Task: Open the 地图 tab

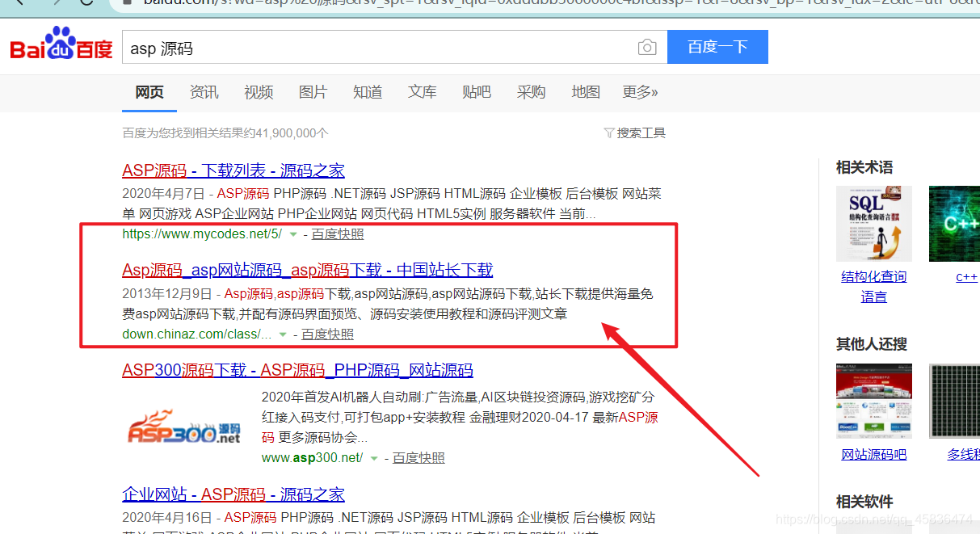Action: pos(586,92)
